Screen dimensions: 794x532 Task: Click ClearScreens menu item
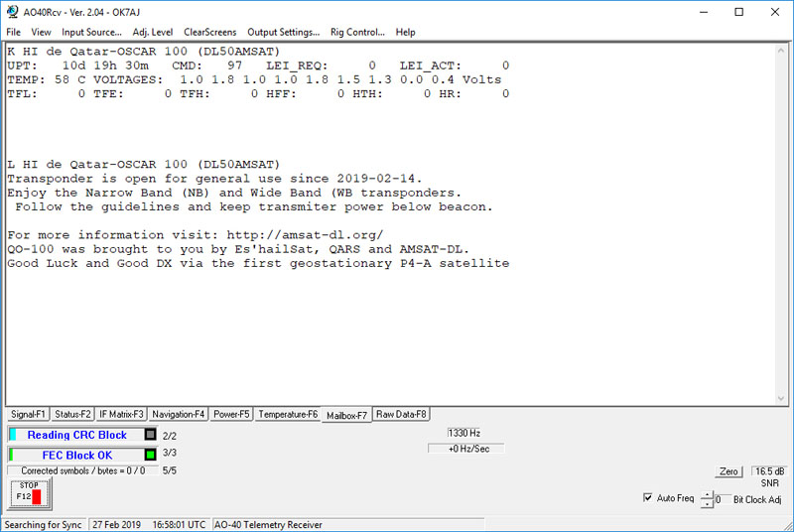[209, 32]
